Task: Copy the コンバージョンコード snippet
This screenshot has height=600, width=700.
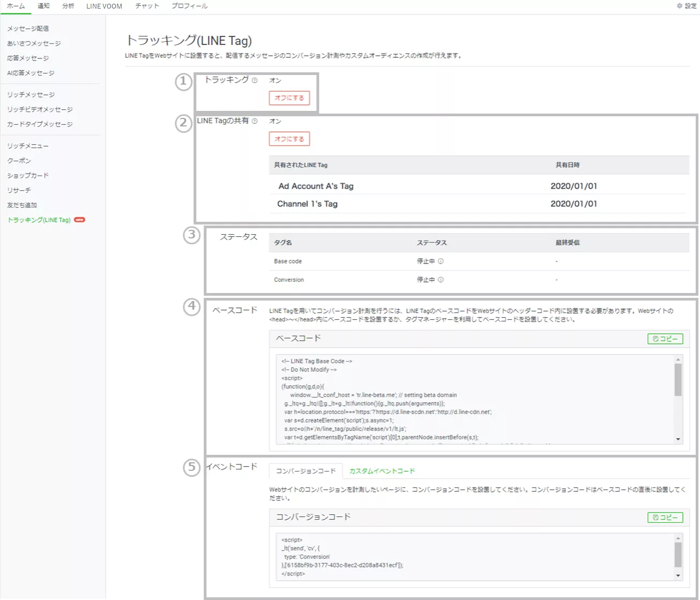Action: (x=665, y=517)
